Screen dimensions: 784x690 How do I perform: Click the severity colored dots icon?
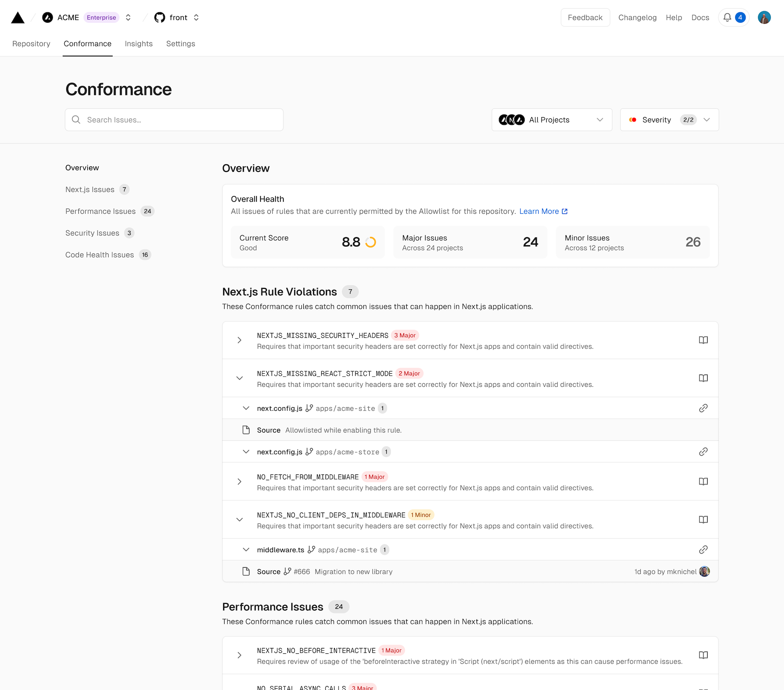[x=633, y=120]
